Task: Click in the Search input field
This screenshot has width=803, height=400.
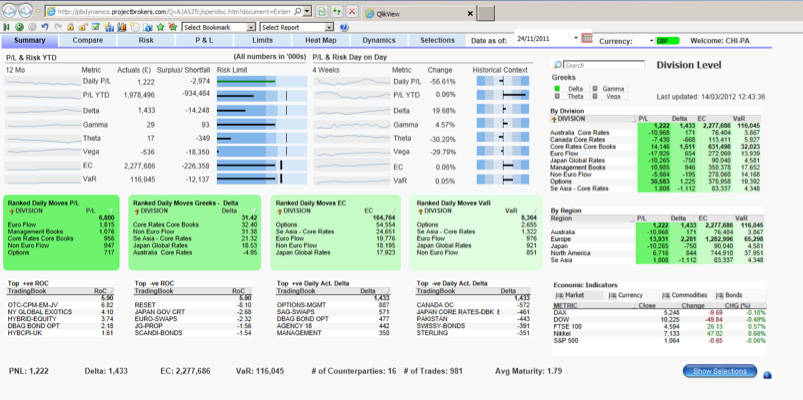Action: coord(604,65)
